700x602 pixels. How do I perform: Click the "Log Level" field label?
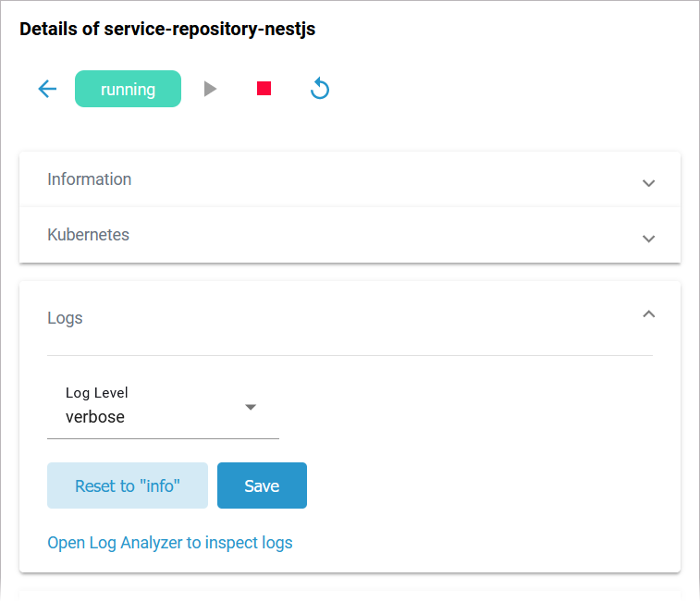coord(97,393)
